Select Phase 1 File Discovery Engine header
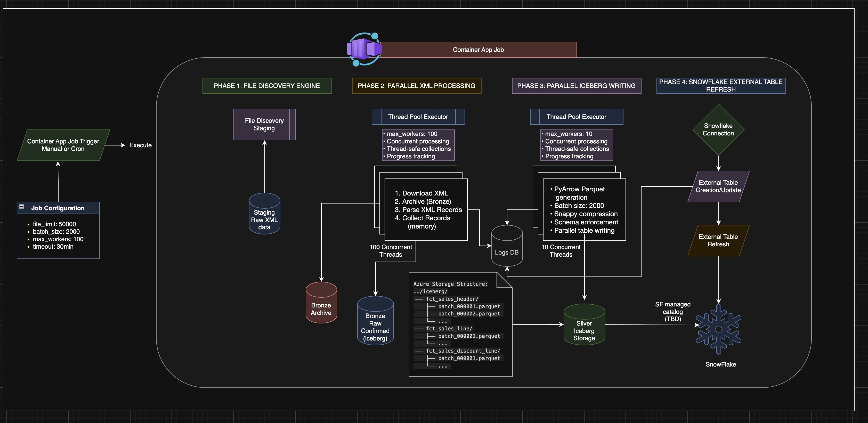Viewport: 868px width, 423px height. [x=267, y=86]
